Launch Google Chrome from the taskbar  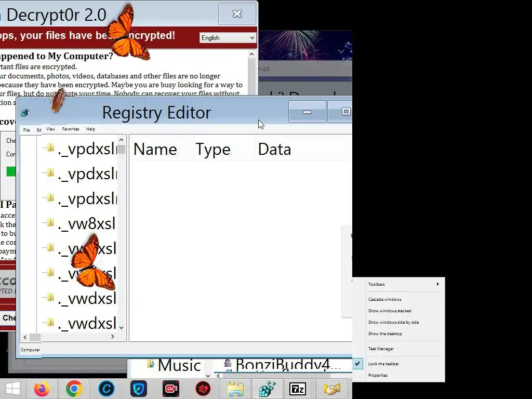coord(74,389)
